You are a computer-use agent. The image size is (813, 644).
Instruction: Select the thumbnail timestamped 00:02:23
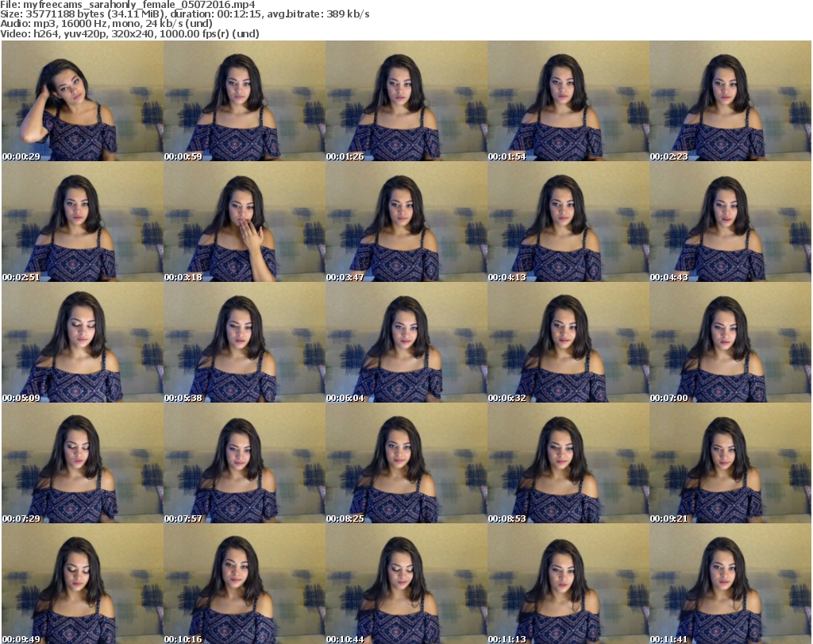tap(730, 101)
